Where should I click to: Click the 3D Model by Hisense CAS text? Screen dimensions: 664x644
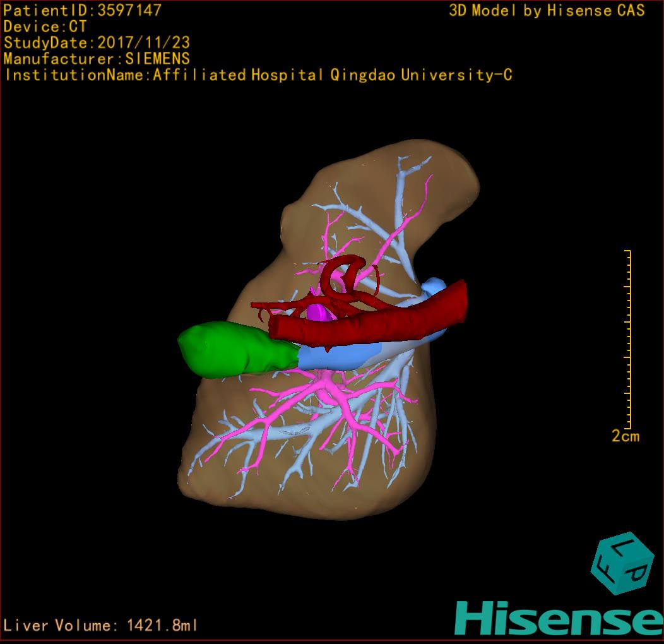pos(547,10)
